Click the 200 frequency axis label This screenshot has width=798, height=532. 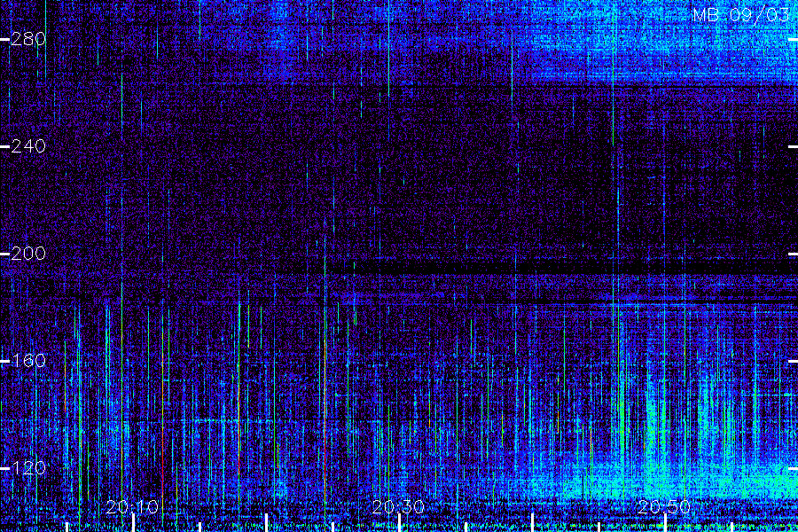pos(28,254)
